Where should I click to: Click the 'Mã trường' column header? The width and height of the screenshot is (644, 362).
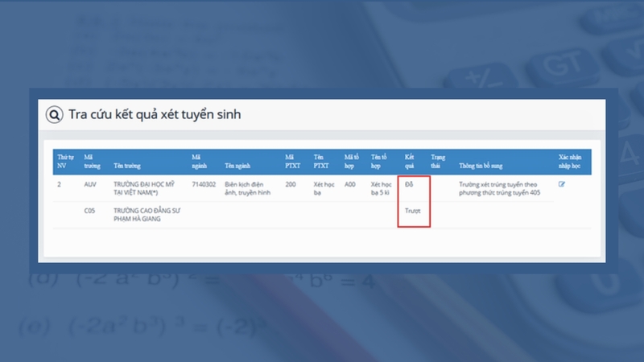(92, 162)
